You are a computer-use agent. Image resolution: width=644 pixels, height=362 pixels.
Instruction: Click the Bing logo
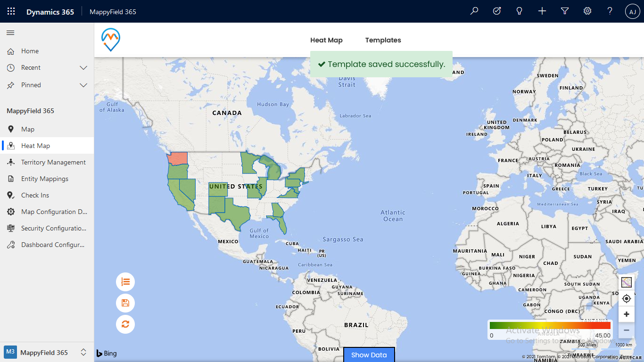coord(107,354)
